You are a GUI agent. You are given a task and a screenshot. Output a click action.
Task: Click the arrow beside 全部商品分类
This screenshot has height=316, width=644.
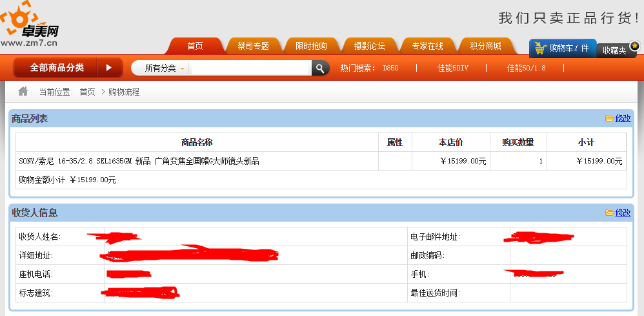[109, 67]
